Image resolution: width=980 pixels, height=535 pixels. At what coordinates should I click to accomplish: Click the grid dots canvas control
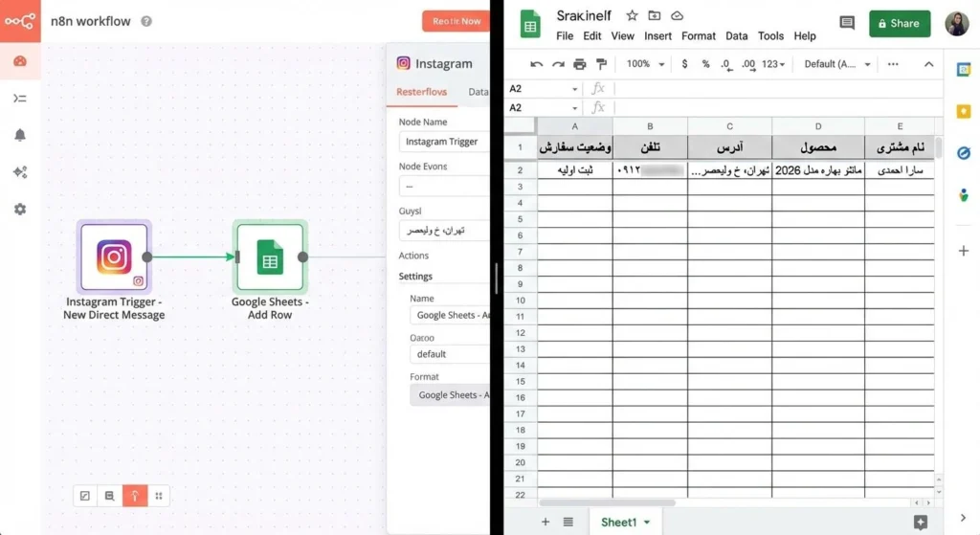tap(159, 496)
